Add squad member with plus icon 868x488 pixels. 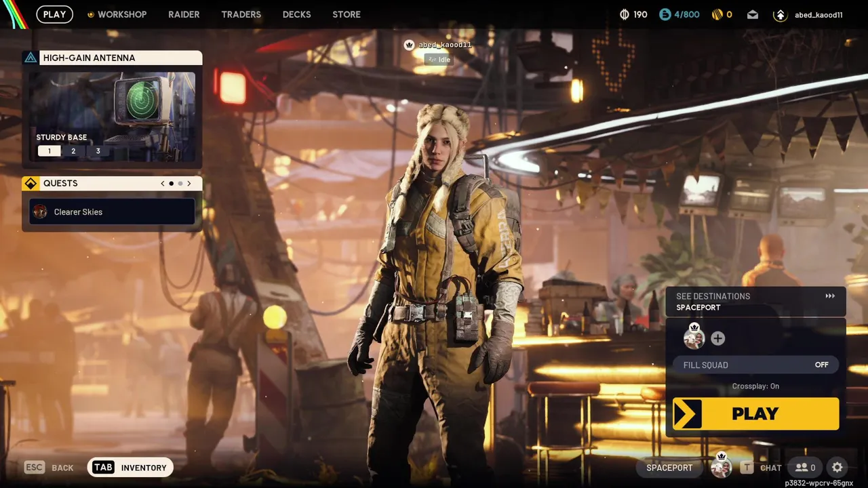(x=718, y=338)
